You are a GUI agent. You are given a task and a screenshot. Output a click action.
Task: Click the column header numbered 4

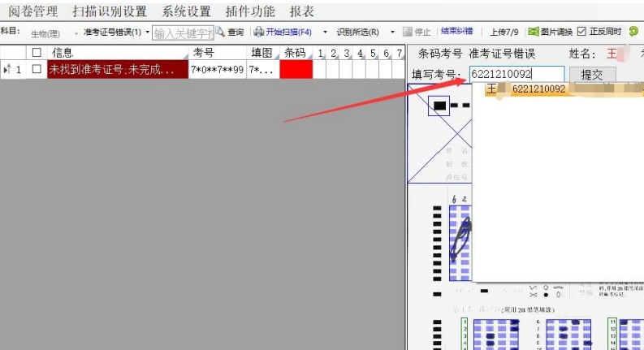tap(360, 53)
